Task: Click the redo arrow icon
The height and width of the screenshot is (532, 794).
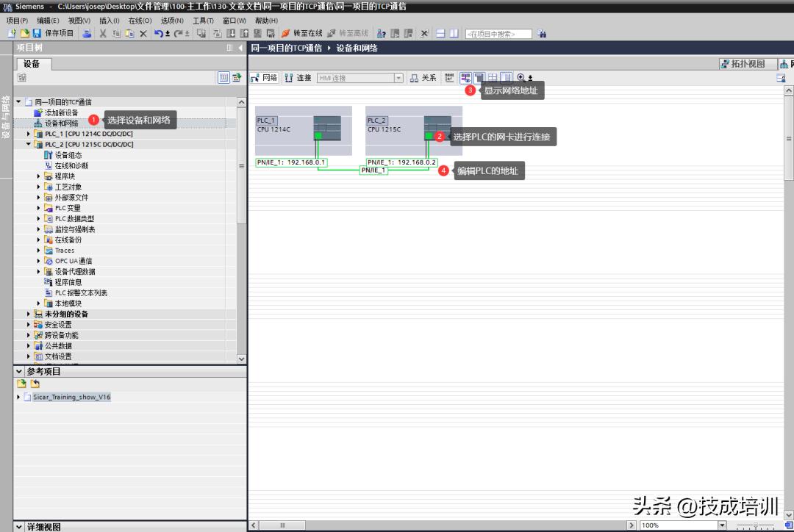Action: coord(178,33)
